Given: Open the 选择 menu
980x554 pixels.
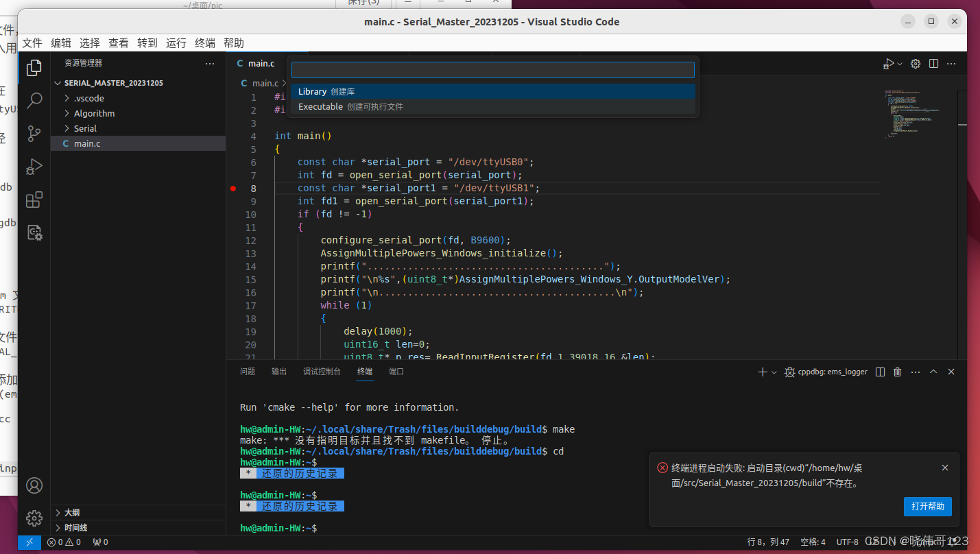Looking at the screenshot, I should 90,43.
